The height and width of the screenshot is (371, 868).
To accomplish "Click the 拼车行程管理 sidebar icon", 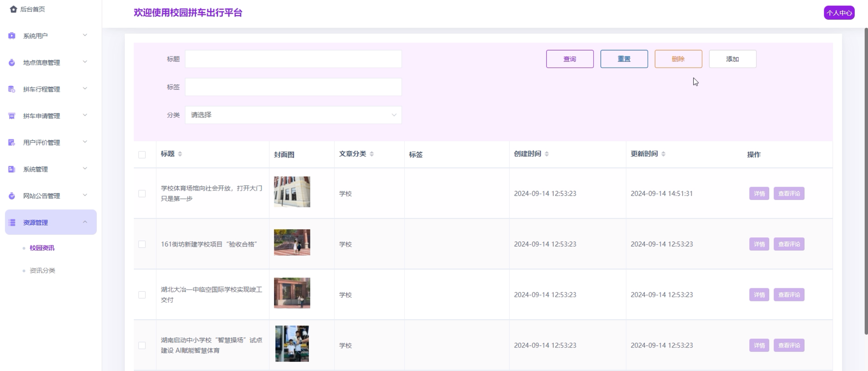I will point(12,89).
